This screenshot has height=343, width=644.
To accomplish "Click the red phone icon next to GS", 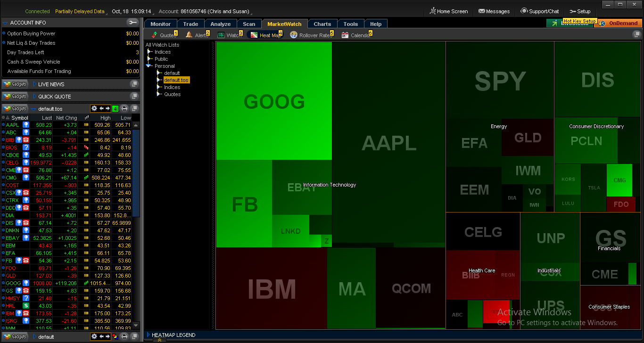I will (x=25, y=291).
